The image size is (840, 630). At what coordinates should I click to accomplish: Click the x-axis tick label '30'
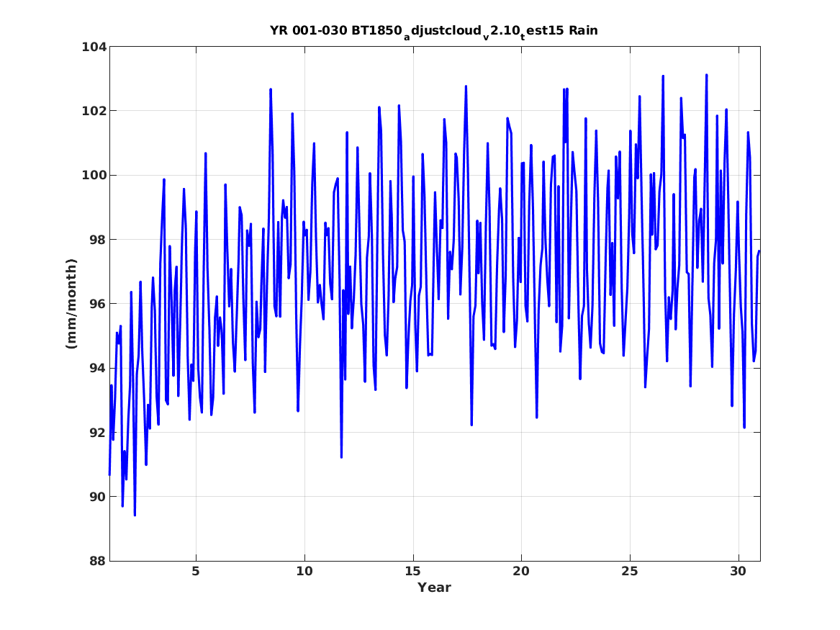[739, 572]
